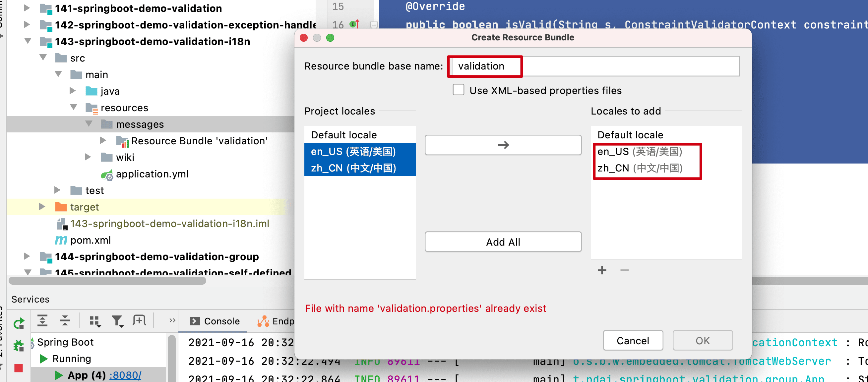
Task: Click the Rerun in Debug bug icon
Action: [x=19, y=346]
